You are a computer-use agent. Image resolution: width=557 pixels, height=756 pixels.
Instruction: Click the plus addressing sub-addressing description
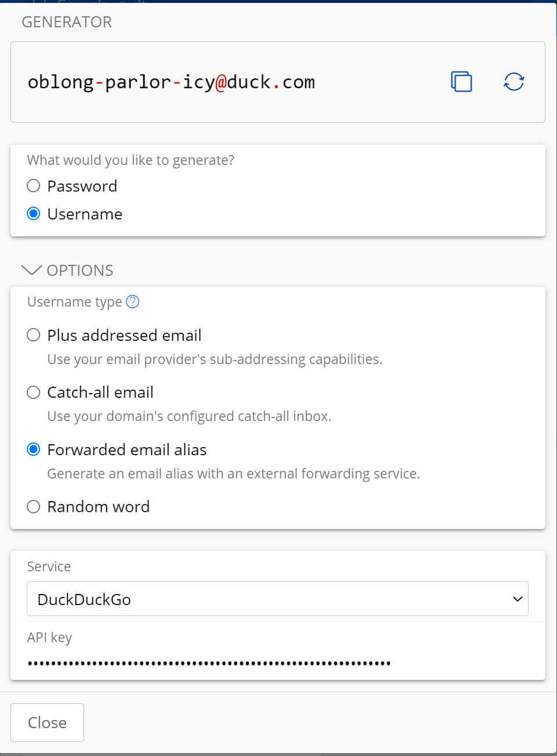(x=215, y=359)
